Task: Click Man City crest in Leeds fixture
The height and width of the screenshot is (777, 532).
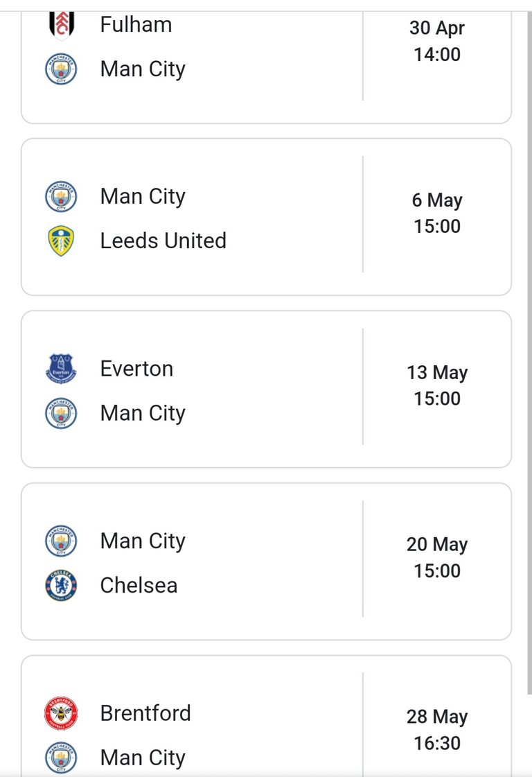Action: tap(61, 197)
